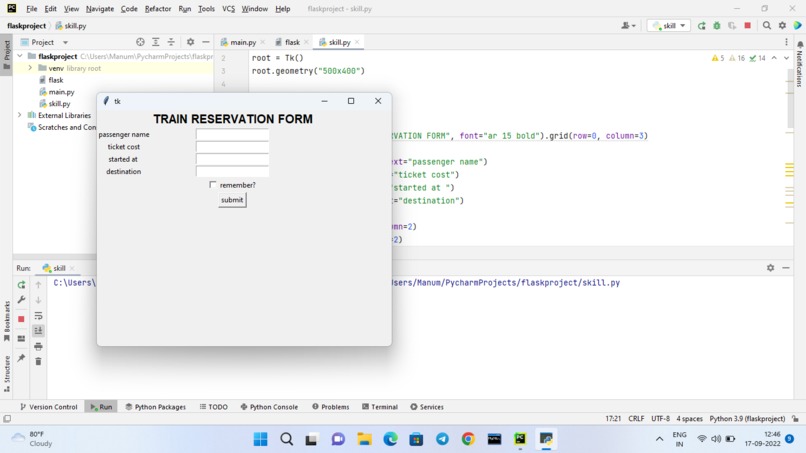Open the Terminal tool window

[380, 407]
